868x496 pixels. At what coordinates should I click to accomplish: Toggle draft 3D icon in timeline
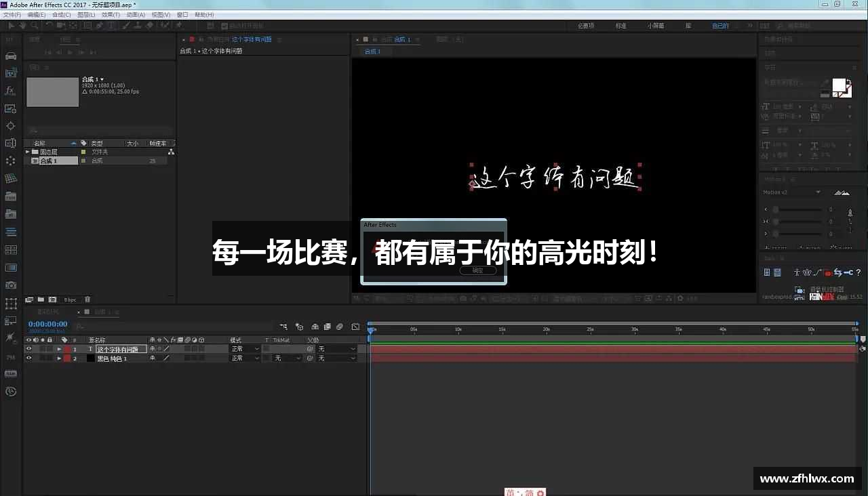(299, 327)
